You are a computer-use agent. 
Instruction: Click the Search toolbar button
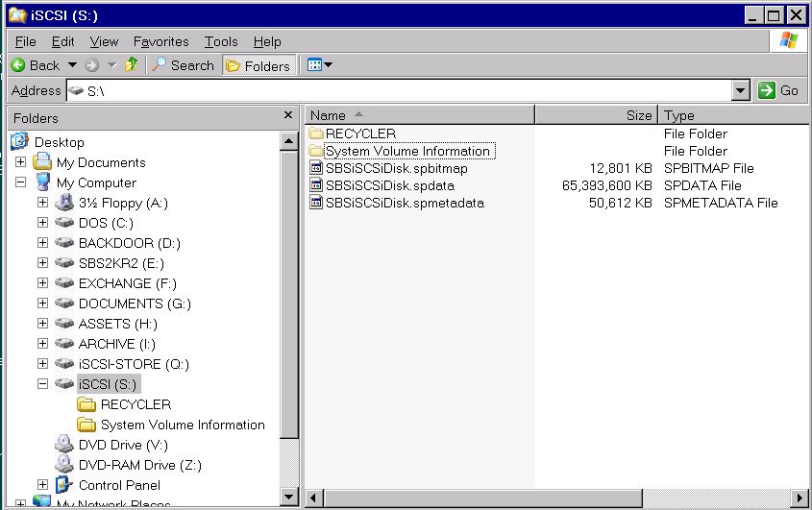pos(183,65)
